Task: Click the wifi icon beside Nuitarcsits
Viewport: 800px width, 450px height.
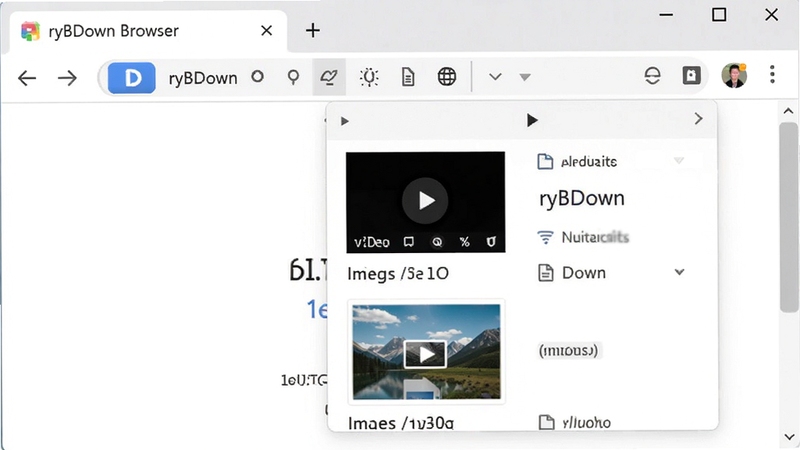Action: pos(545,237)
